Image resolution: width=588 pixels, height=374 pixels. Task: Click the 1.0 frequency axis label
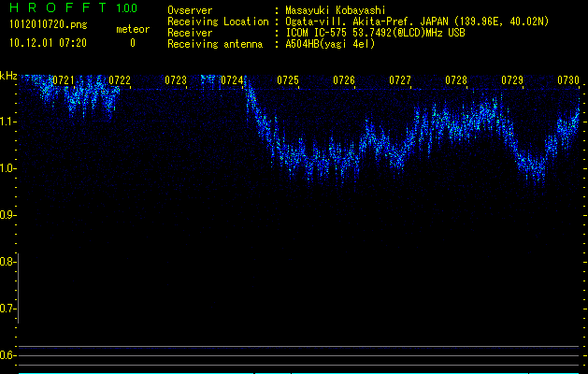[7, 168]
